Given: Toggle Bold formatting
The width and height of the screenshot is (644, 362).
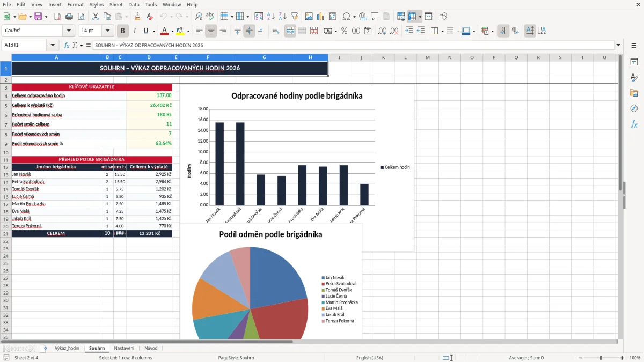Looking at the screenshot, I should pyautogui.click(x=122, y=31).
